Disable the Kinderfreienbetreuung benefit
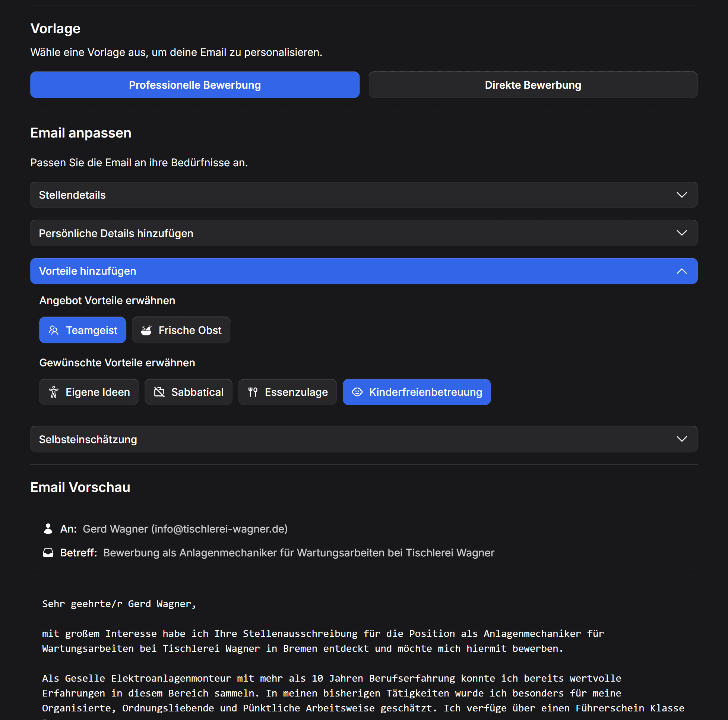The image size is (728, 720). (417, 392)
